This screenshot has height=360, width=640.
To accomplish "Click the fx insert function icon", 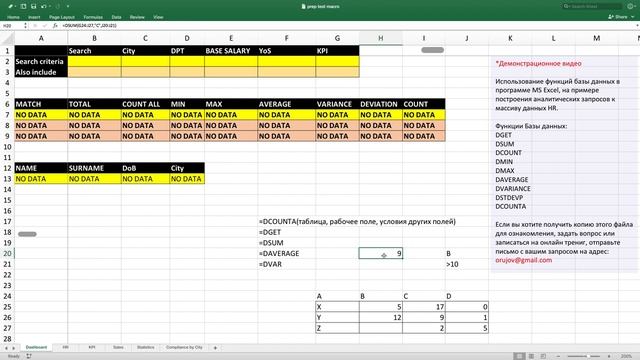I will coord(55,26).
